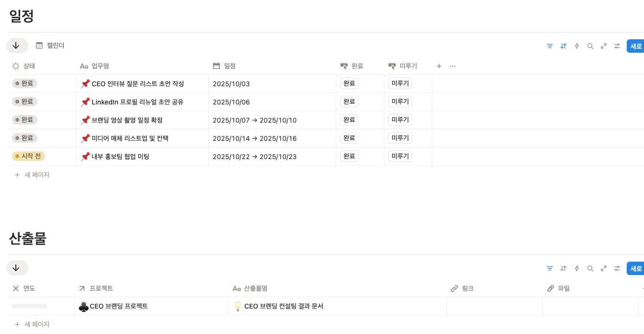Click the 업무명 column header
The image size is (644, 334).
(100, 66)
